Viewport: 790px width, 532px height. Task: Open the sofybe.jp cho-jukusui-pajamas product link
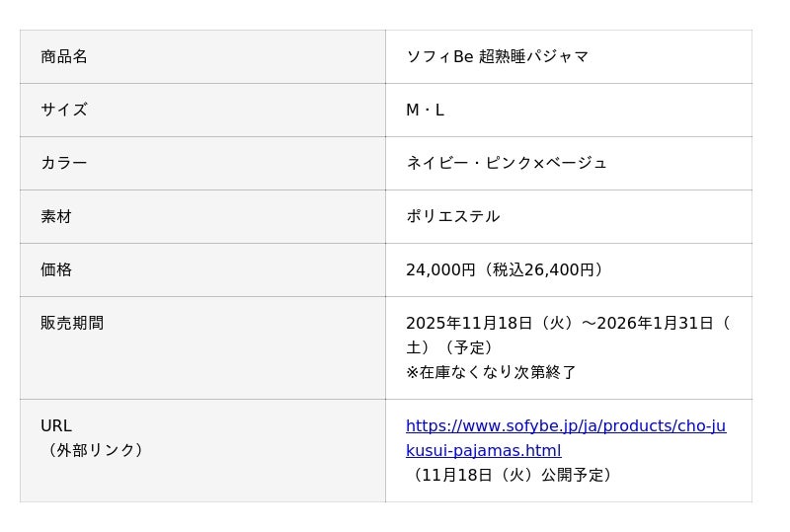(565, 426)
